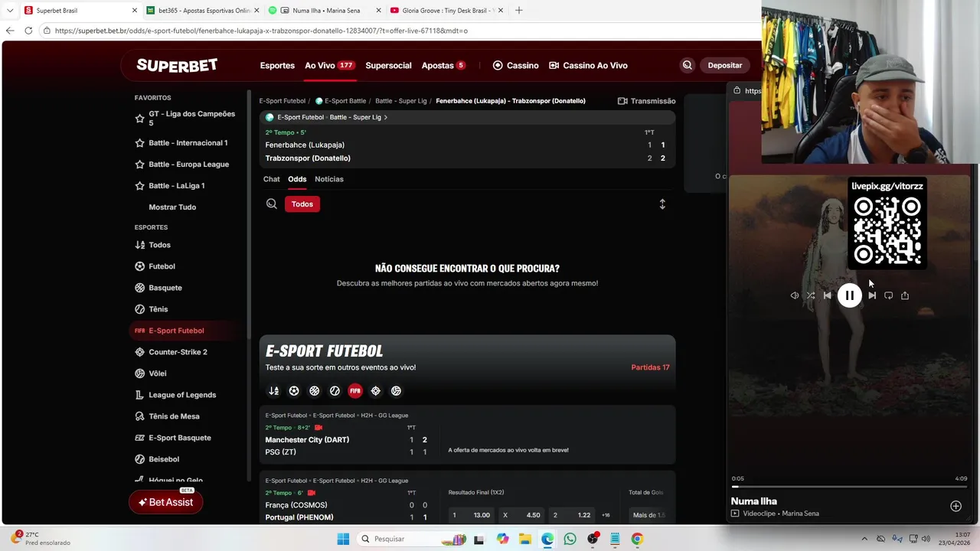
Task: Filter live events by tennis ball icon
Action: (335, 391)
